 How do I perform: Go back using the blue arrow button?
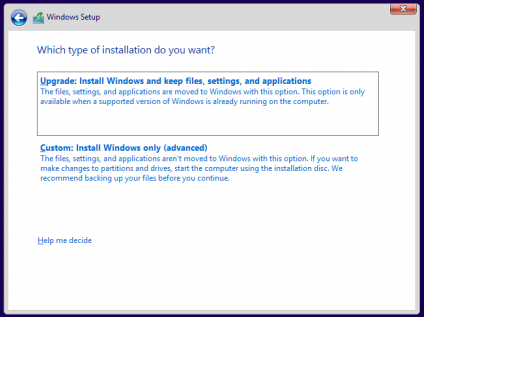tap(19, 17)
